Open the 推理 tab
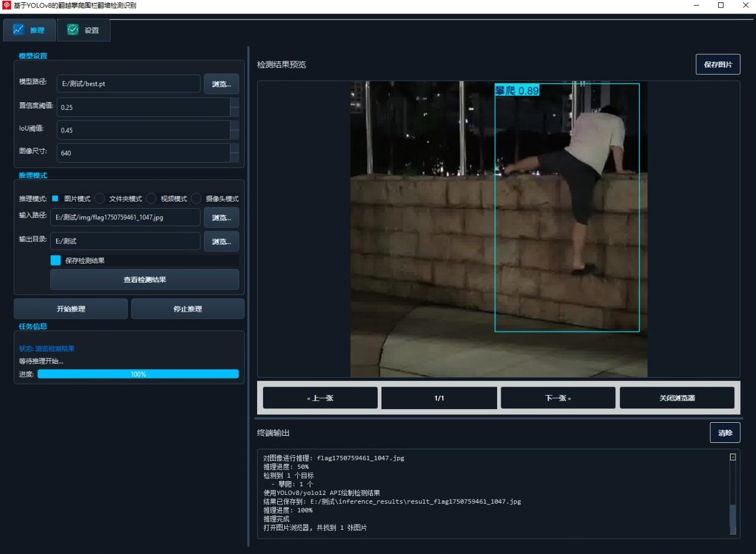 pos(30,30)
